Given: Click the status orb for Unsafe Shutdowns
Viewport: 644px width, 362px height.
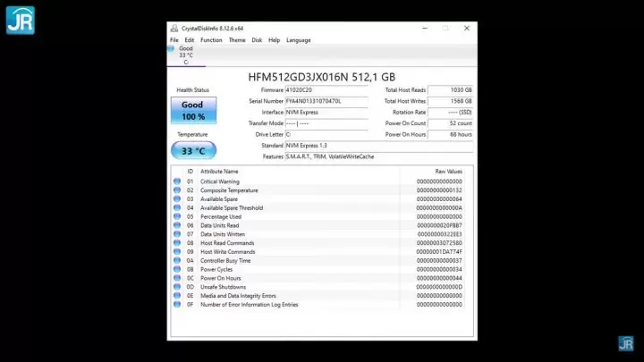Looking at the screenshot, I should point(177,287).
